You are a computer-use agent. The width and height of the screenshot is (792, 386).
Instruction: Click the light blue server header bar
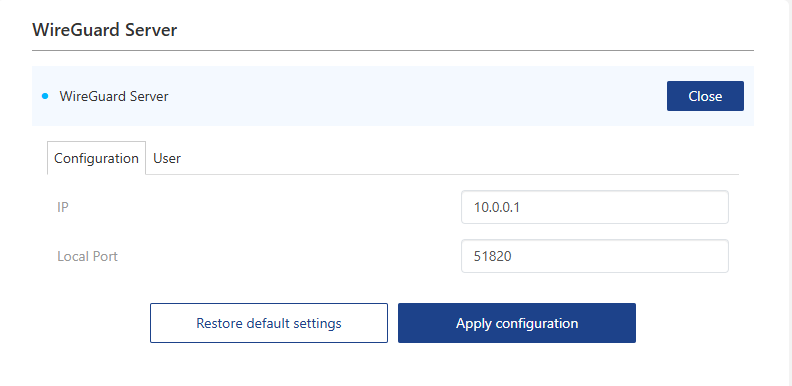click(393, 96)
